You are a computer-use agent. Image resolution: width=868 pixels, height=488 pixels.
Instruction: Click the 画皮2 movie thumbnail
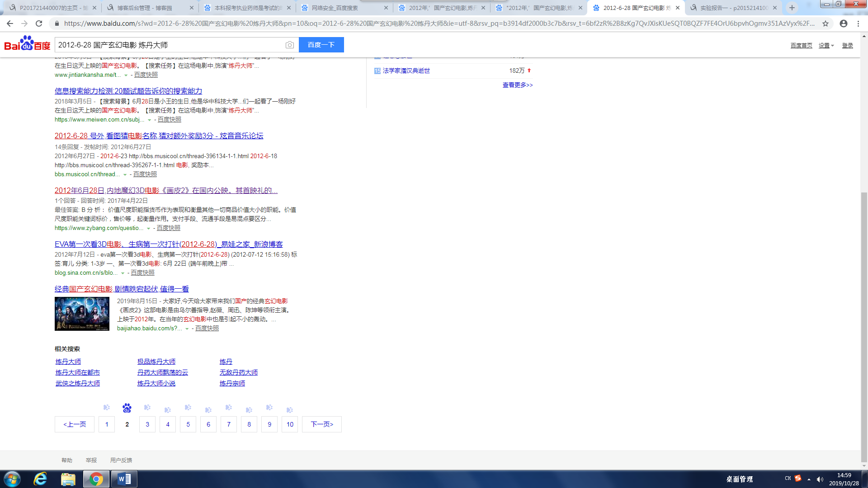tap(82, 314)
